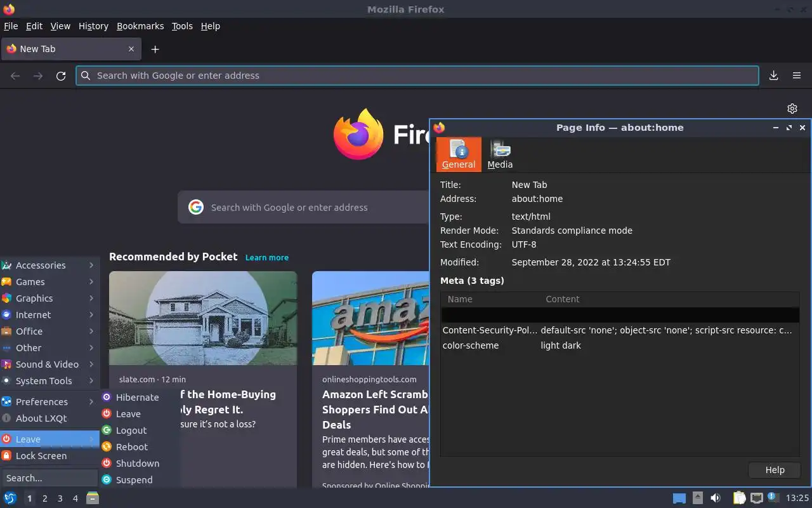Open the update notifier tray icon
Image resolution: width=812 pixels, height=508 pixels.
773,497
